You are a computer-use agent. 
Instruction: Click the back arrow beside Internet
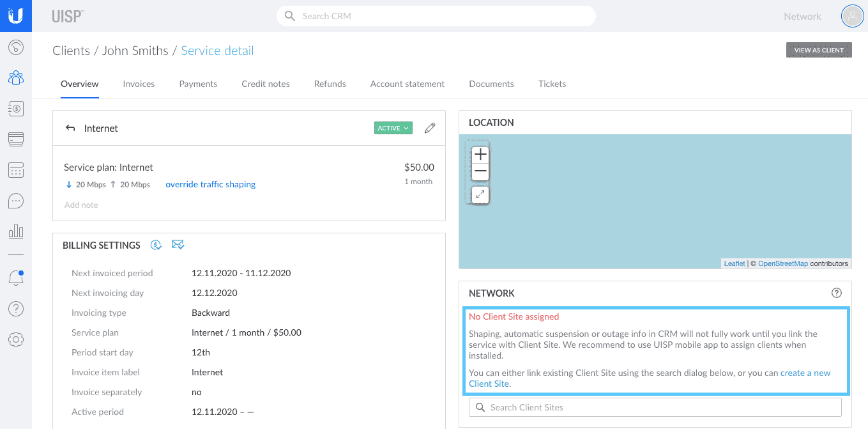click(x=70, y=128)
